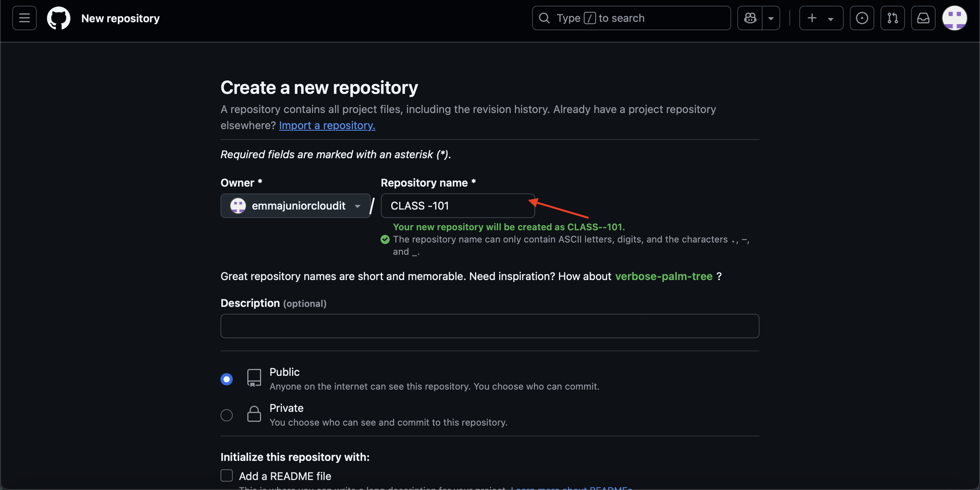This screenshot has width=980, height=490.
Task: Click into the Description text field
Action: coord(490,326)
